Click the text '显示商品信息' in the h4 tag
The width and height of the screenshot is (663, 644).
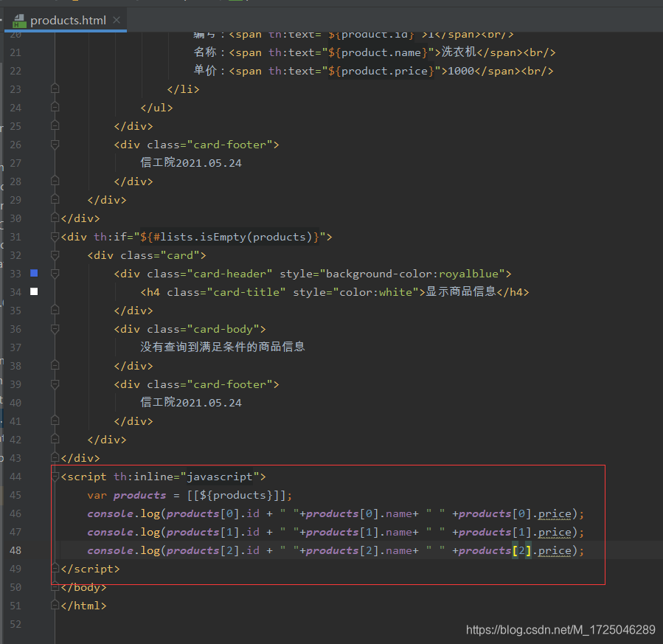click(461, 292)
